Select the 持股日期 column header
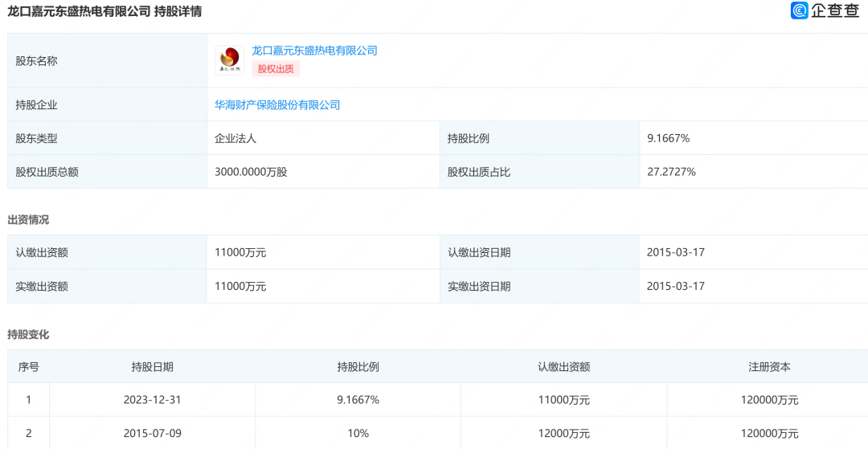Viewport: 868px width, 449px height. click(152, 366)
